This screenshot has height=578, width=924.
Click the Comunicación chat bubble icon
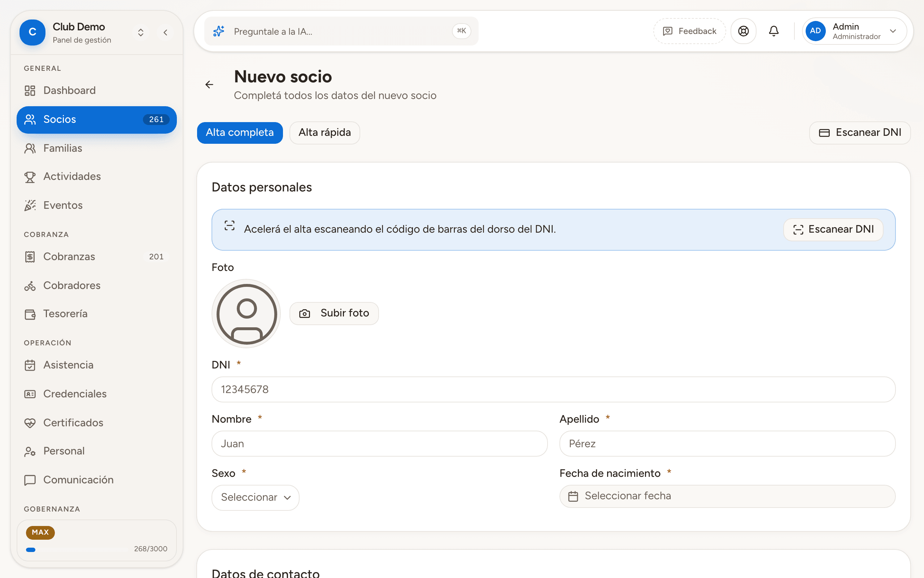tap(30, 480)
